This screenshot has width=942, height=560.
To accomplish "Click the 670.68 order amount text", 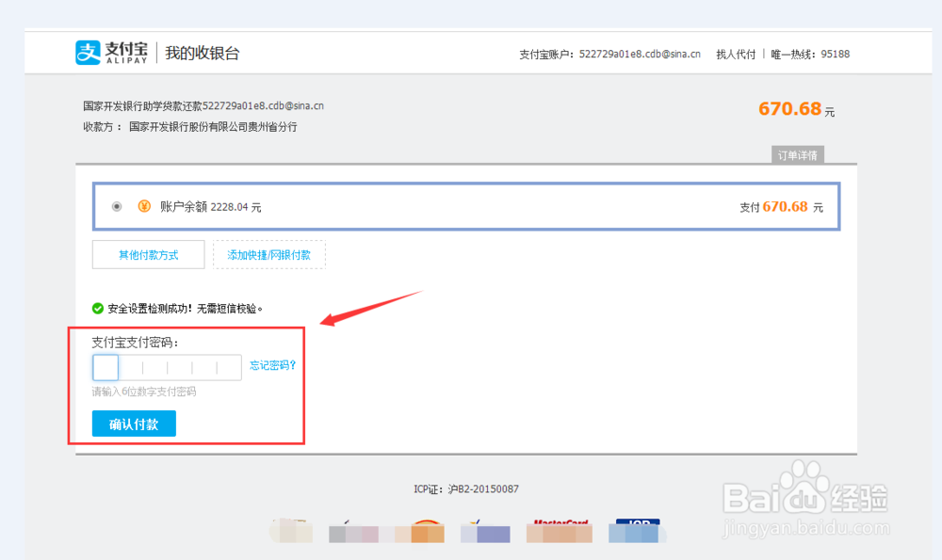I will coord(788,108).
